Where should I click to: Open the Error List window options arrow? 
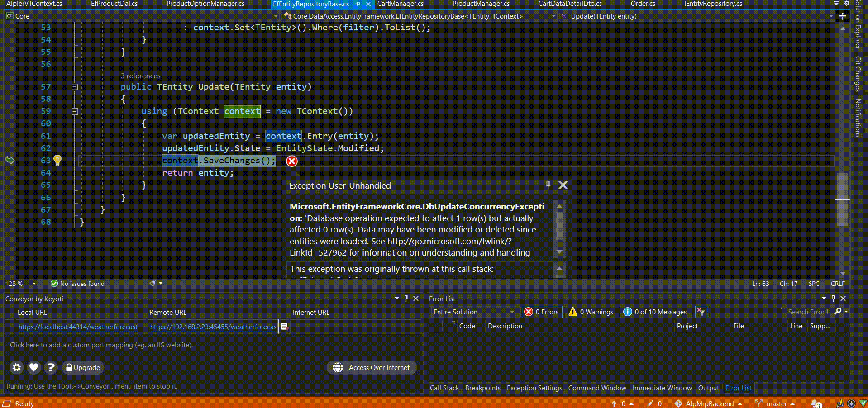click(824, 299)
